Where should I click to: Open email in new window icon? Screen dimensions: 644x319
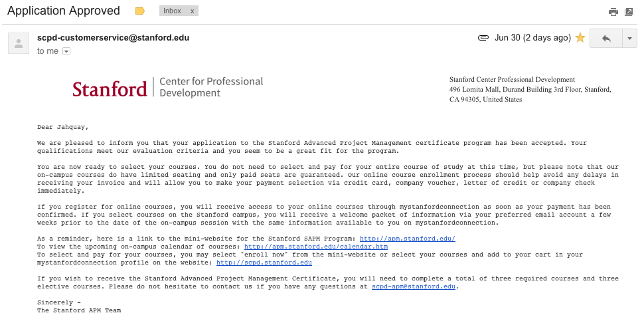coord(629,12)
